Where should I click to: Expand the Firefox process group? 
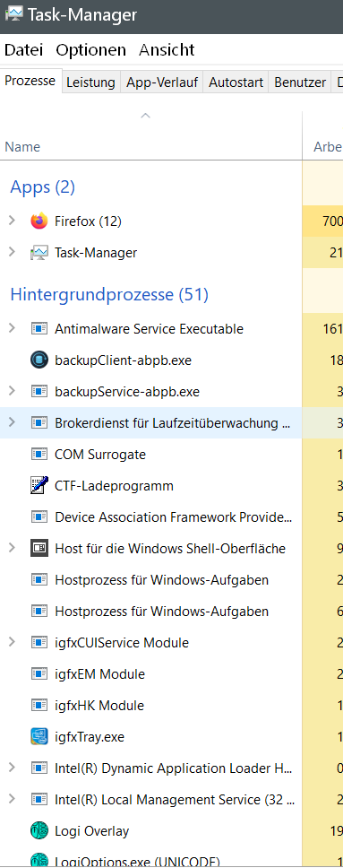tap(12, 221)
